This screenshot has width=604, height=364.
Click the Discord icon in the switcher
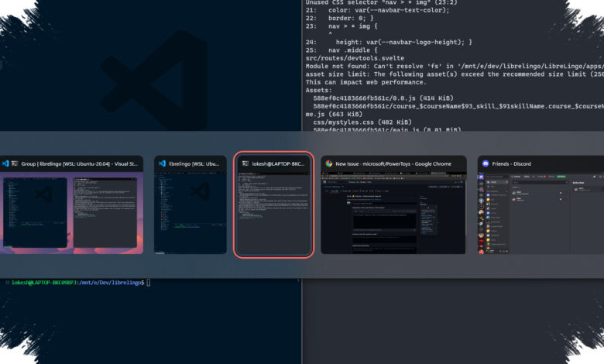click(486, 163)
